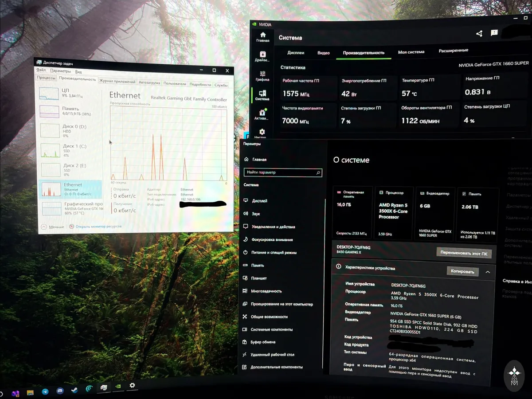Open Питание и спящий режим
Viewport: 532px width, 399px height.
coord(270,252)
